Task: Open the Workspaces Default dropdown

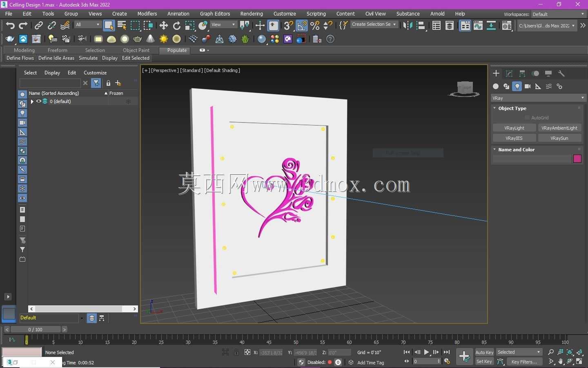Action: click(x=558, y=14)
